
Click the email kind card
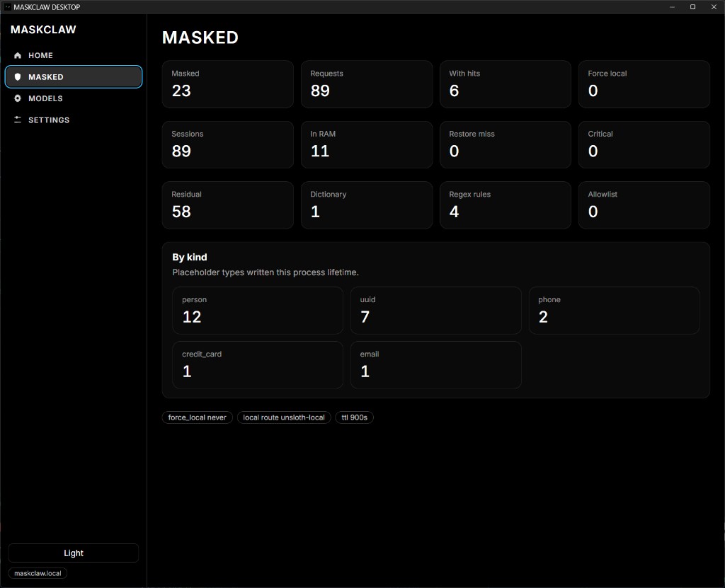click(x=436, y=365)
